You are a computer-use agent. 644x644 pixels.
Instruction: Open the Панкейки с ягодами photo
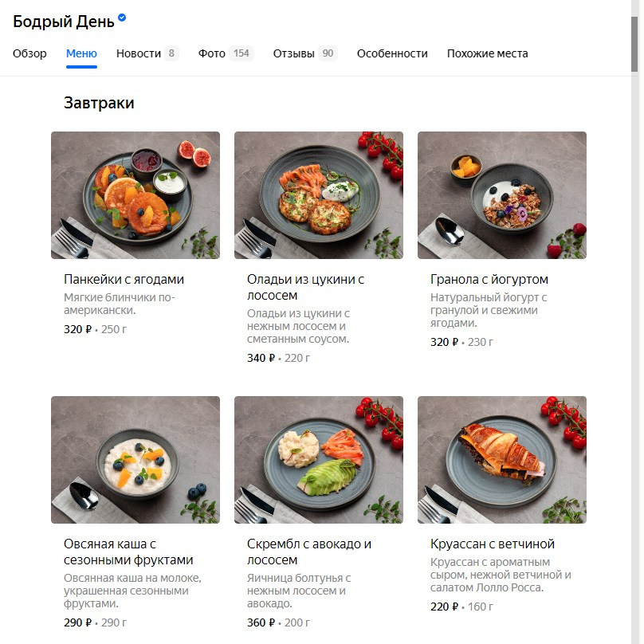pos(135,195)
